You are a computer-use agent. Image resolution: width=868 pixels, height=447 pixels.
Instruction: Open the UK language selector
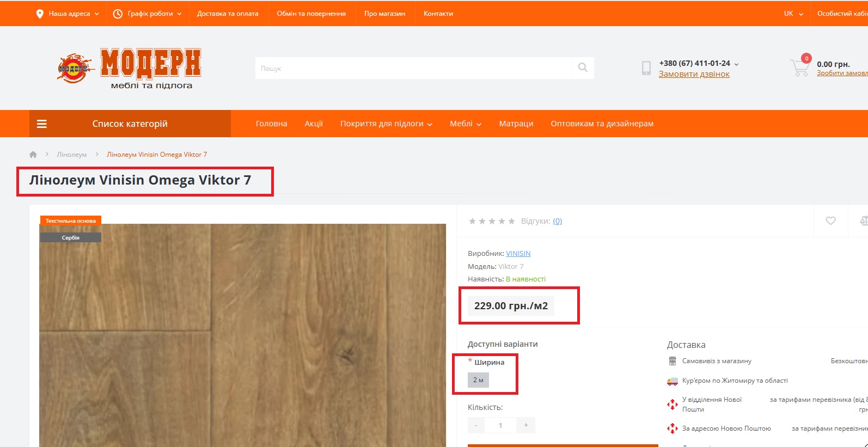tap(793, 14)
